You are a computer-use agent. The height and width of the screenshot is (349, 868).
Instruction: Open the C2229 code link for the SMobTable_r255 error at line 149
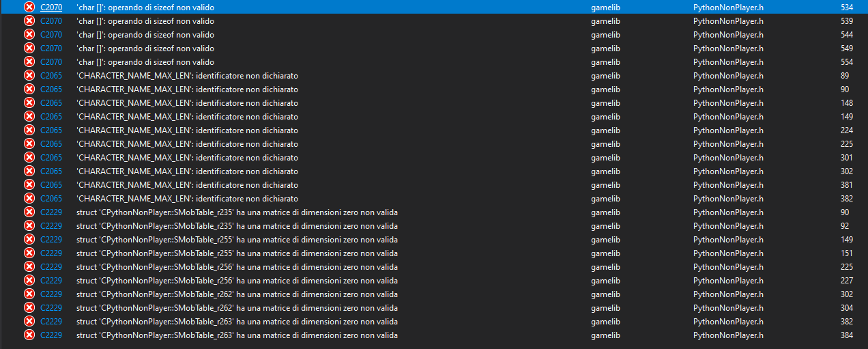point(51,239)
